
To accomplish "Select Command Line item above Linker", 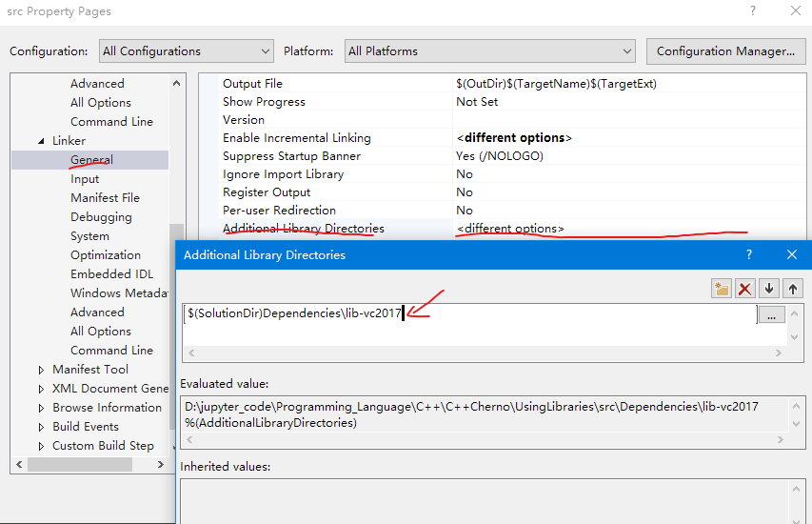I will point(112,122).
